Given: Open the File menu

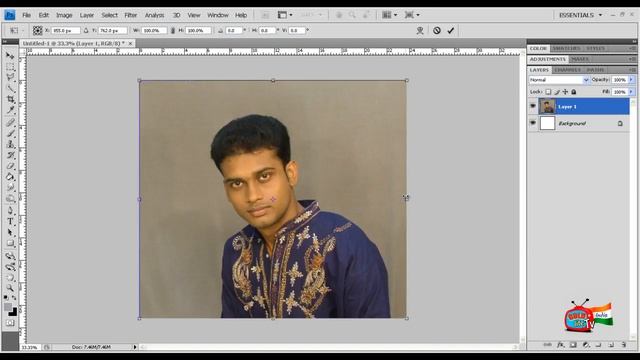Looking at the screenshot, I should pos(27,15).
